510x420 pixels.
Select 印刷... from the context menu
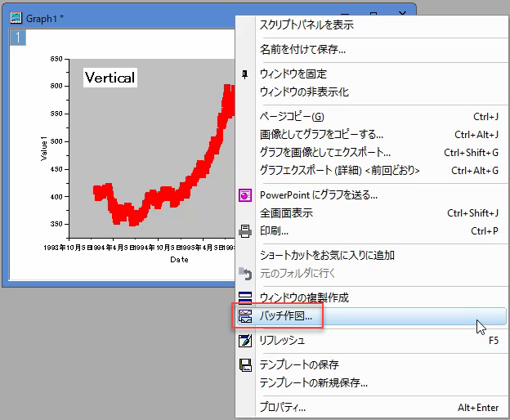371,230
